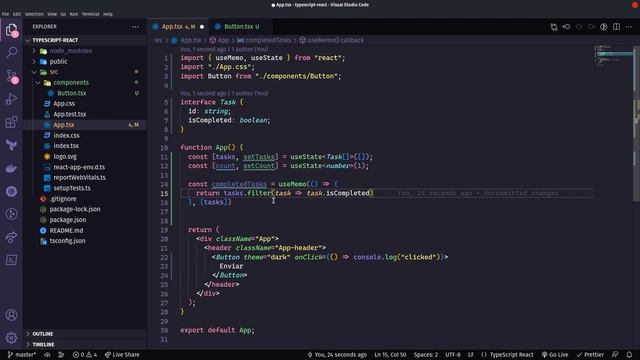
Task: Click the master branch indicator in status bar
Action: 22,355
